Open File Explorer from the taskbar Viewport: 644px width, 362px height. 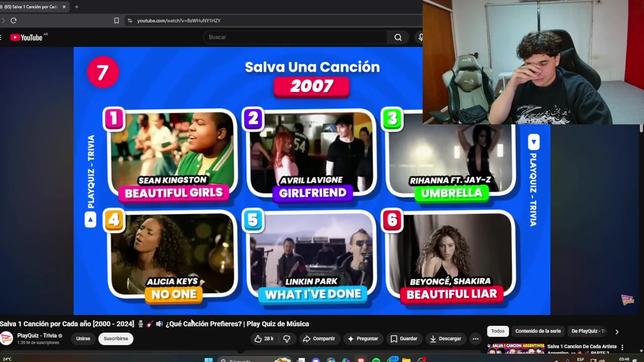(406, 360)
